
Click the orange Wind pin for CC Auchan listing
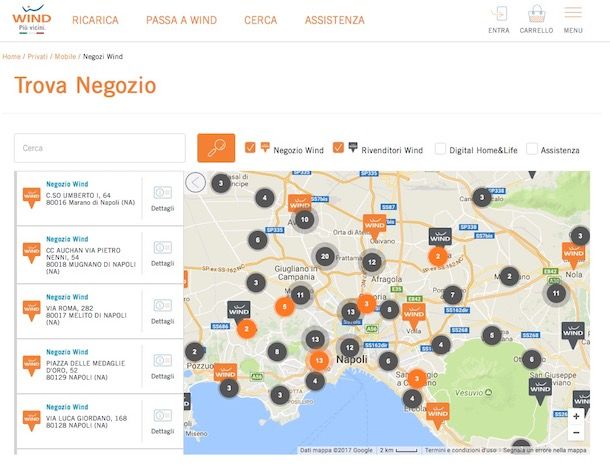point(32,253)
